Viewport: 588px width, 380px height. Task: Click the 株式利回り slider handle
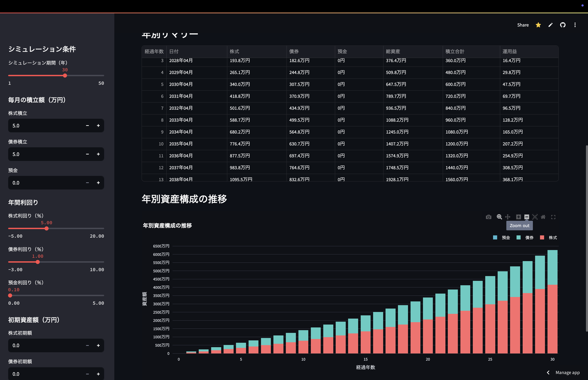pos(47,228)
